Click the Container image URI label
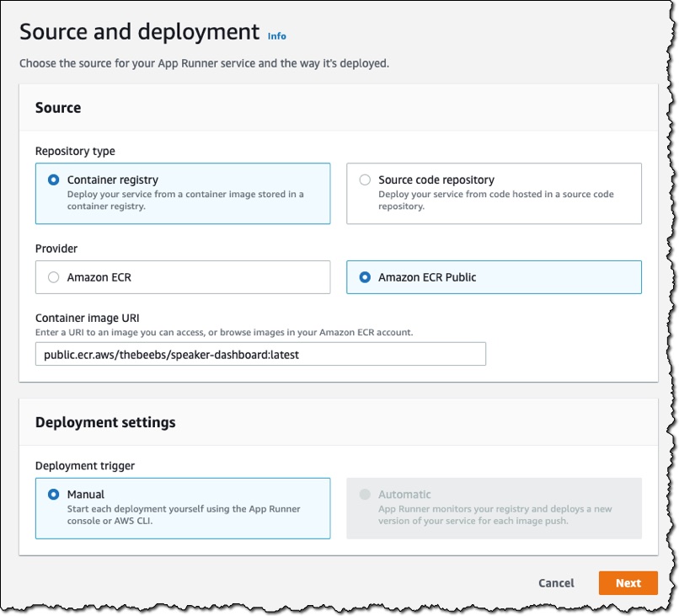The image size is (679, 616). pyautogui.click(x=87, y=318)
